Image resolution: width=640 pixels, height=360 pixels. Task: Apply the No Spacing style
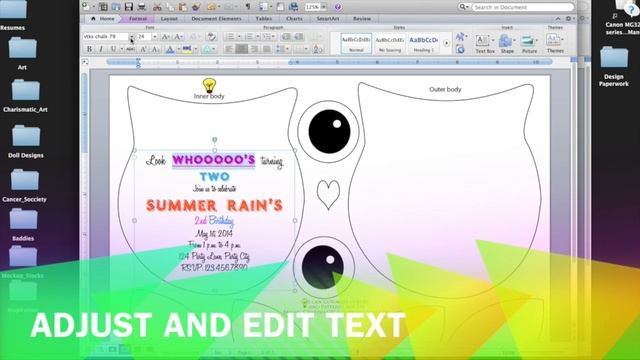(x=390, y=44)
